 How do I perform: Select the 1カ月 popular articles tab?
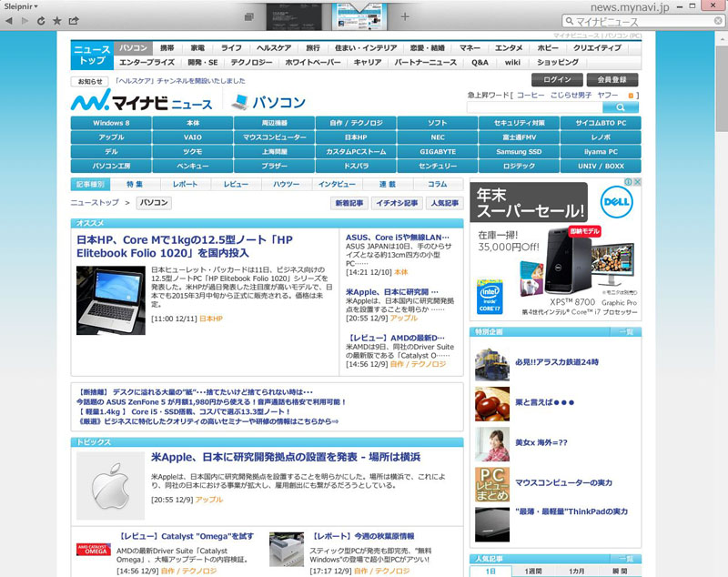point(577,572)
